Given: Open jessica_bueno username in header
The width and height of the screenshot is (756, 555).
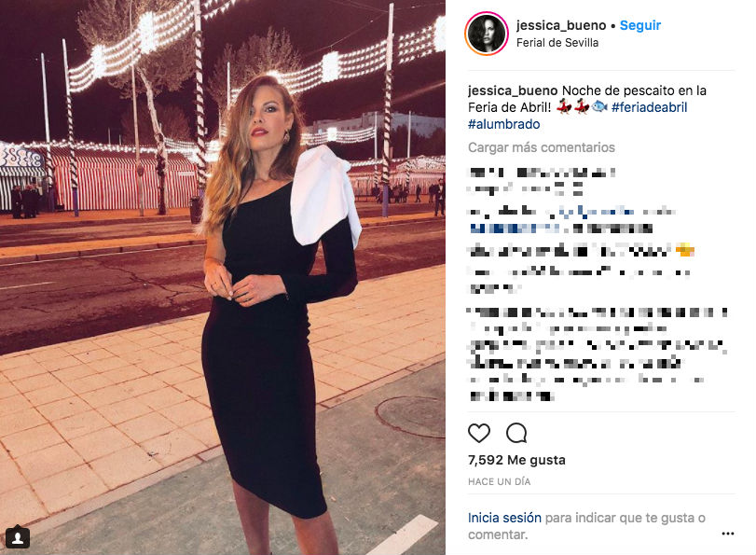Looking at the screenshot, I should pyautogui.click(x=561, y=25).
